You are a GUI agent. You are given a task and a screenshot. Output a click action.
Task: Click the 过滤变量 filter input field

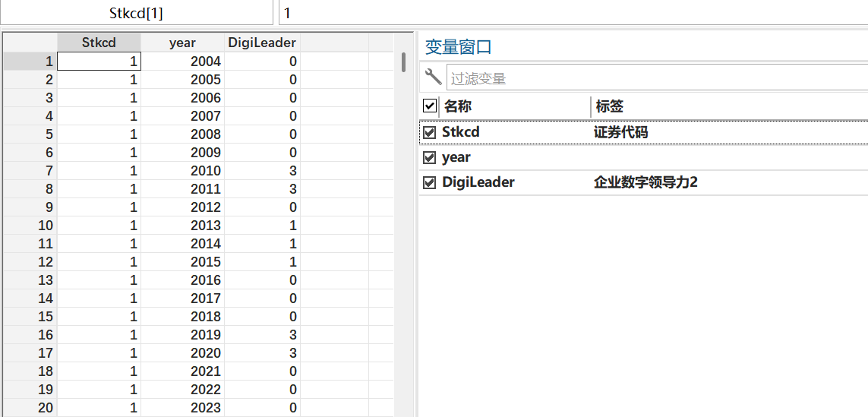(x=653, y=77)
